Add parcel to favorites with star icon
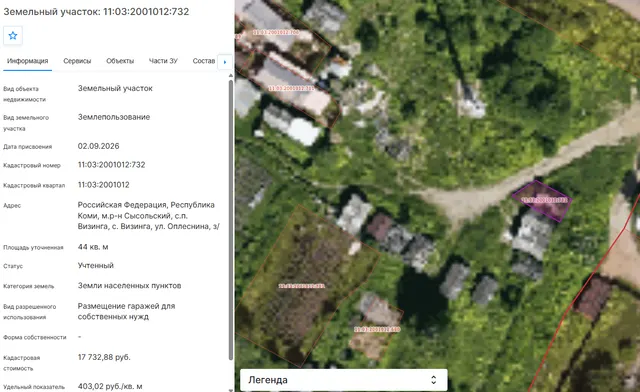The image size is (640, 392). click(13, 36)
